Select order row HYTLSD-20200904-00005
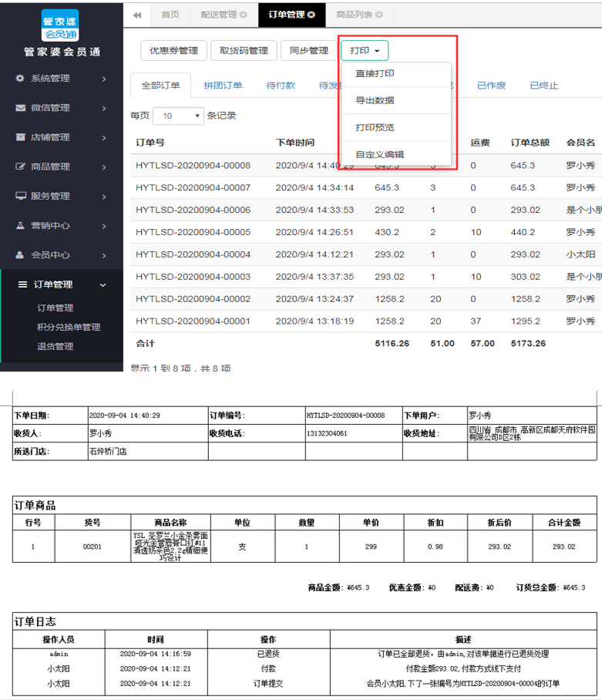The image size is (602, 700). 366,233
